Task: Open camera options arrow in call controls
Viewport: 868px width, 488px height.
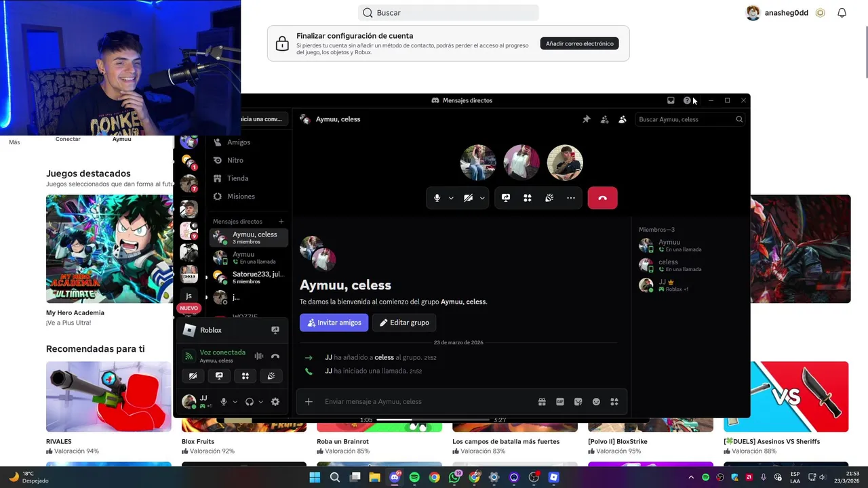Action: coord(482,198)
